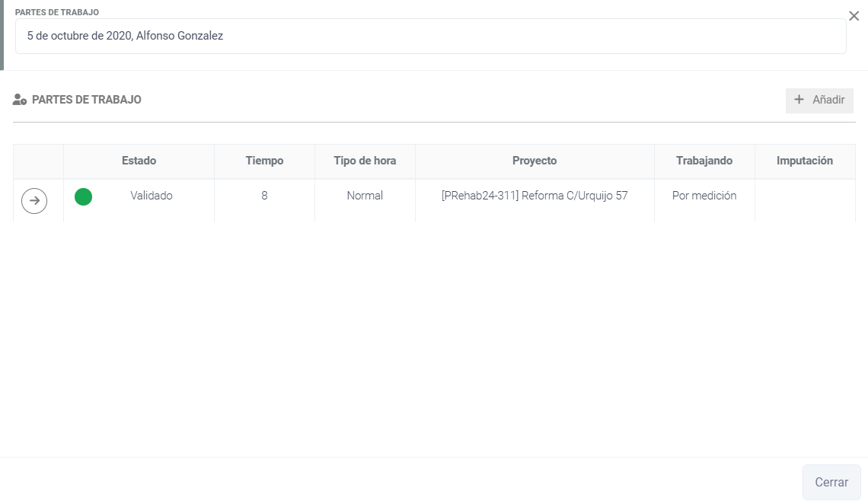This screenshot has width=868, height=504.
Task: Click the plus icon in Añadir
Action: click(x=799, y=100)
